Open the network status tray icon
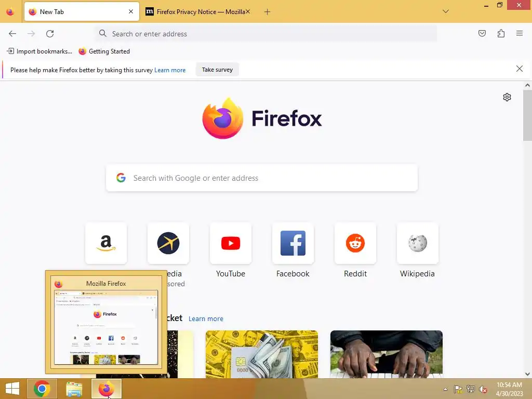The image size is (532, 399). pyautogui.click(x=471, y=389)
